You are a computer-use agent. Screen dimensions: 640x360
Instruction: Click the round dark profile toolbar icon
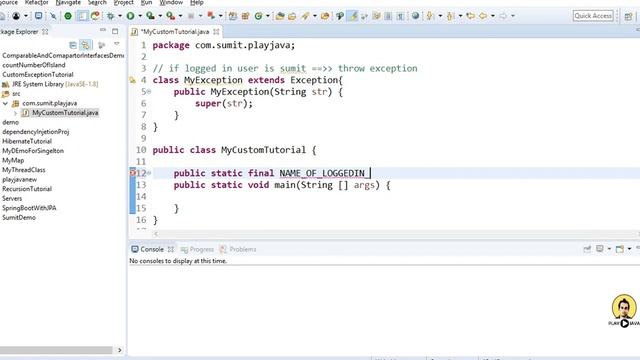[16, 16]
